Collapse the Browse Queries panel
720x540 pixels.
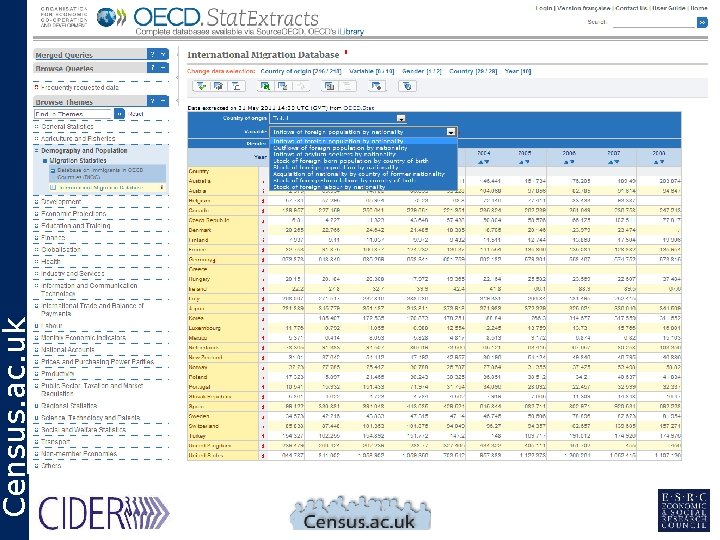point(163,68)
